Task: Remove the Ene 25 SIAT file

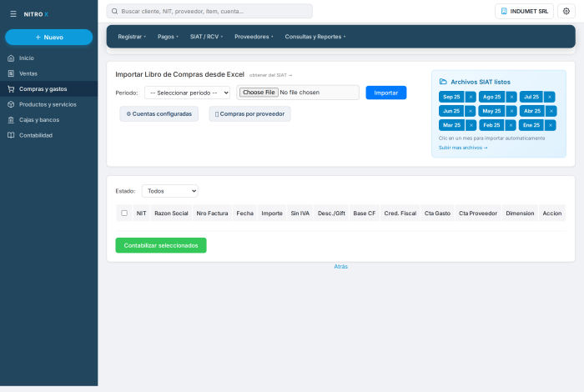Action: coord(551,125)
